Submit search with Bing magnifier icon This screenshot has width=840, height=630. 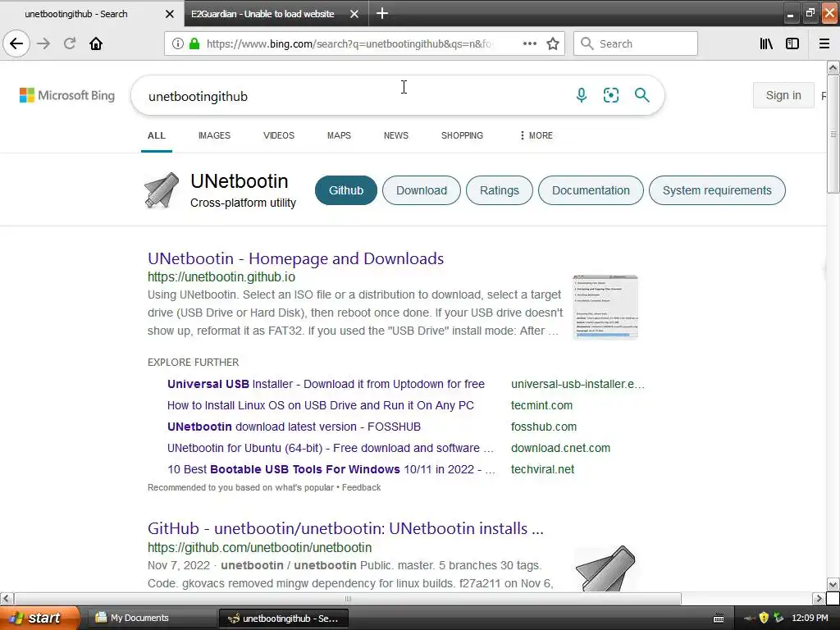click(641, 95)
